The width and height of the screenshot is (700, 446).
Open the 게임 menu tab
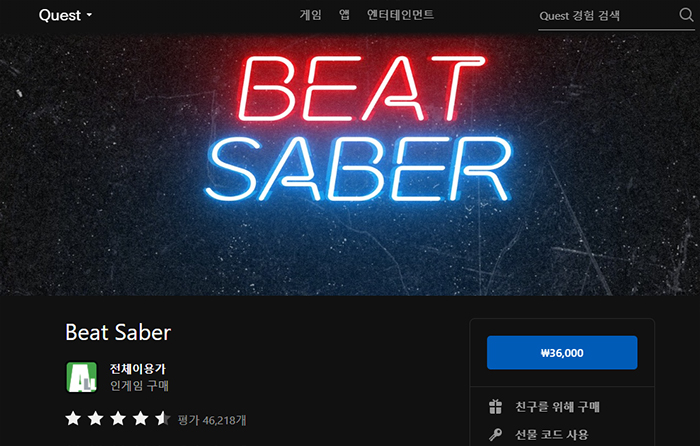tap(310, 15)
